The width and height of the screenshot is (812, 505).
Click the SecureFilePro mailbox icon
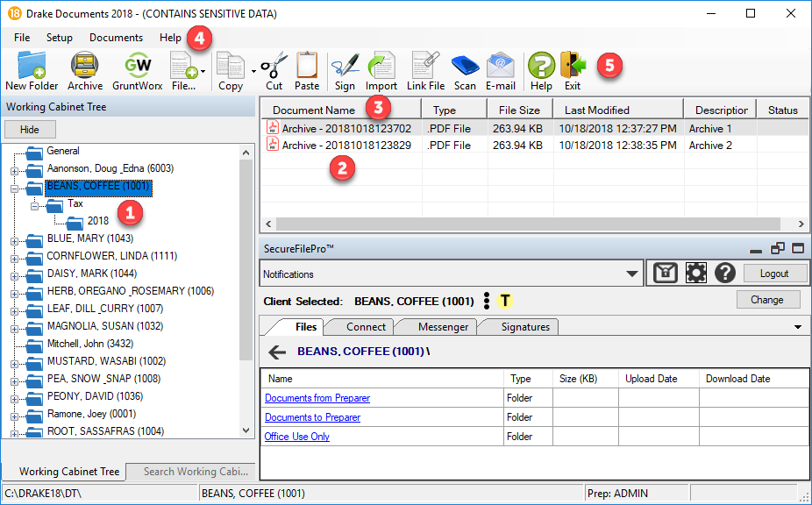point(666,273)
